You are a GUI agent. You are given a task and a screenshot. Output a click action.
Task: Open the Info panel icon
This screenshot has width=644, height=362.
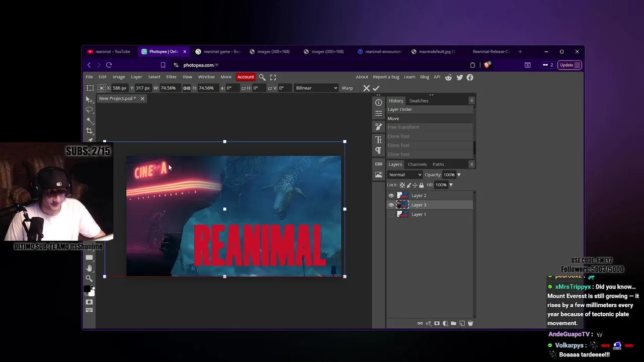(378, 103)
